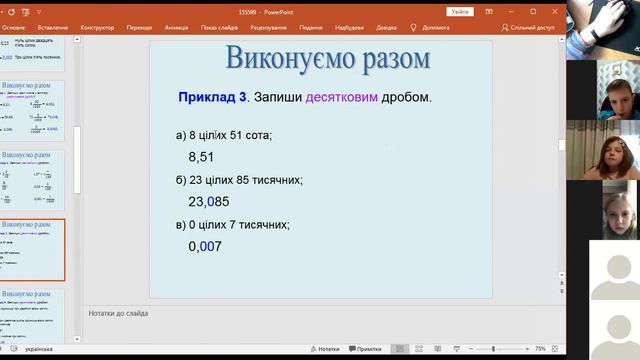Click the zoom slider handle
This screenshot has width=640, height=360.
pos(493,349)
